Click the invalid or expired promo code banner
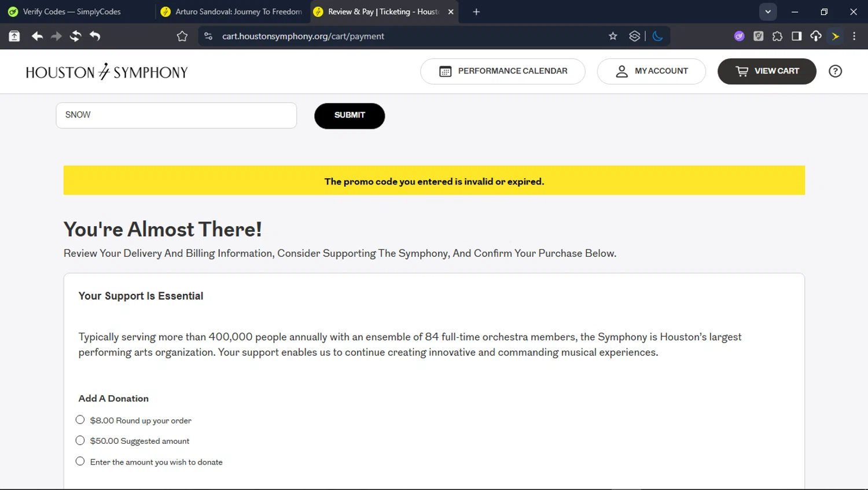 click(x=434, y=180)
